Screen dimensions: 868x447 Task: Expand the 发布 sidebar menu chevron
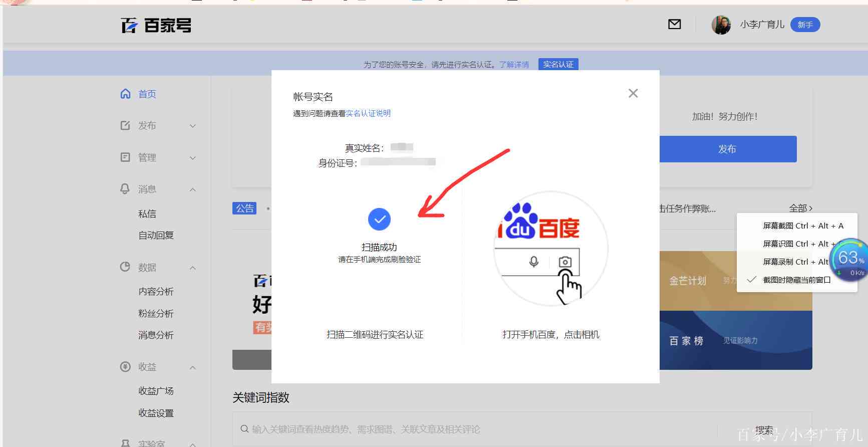coord(193,126)
